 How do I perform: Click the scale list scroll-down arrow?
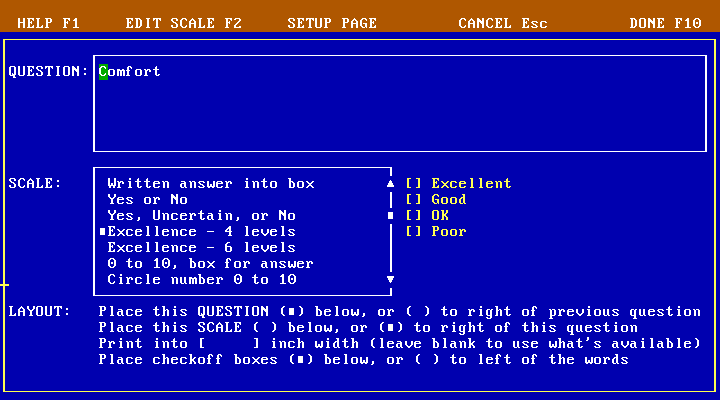pyautogui.click(x=390, y=280)
